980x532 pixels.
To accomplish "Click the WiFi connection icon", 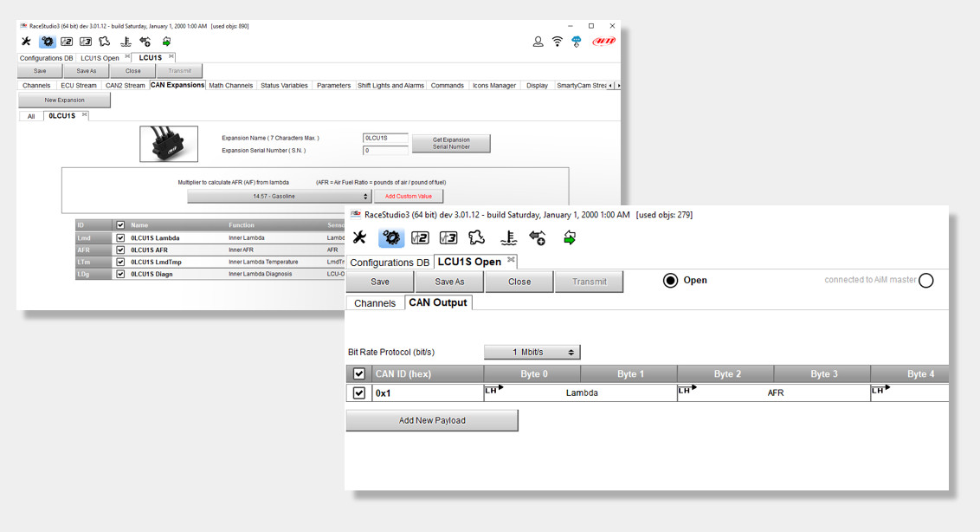I will (x=558, y=42).
